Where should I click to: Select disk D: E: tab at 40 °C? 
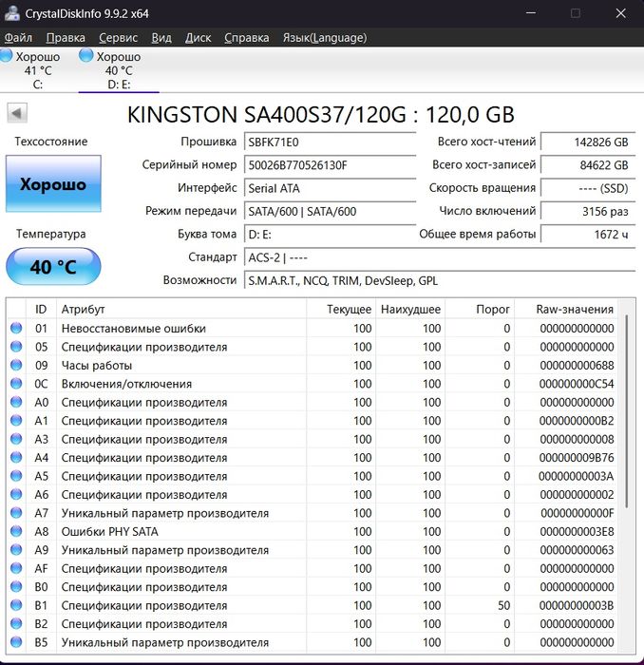tap(119, 70)
